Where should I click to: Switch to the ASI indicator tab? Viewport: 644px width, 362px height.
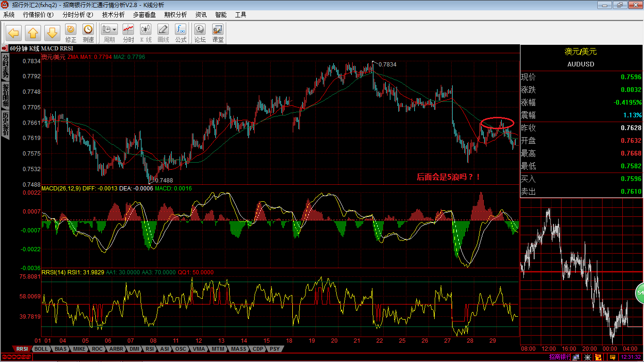tap(165, 349)
